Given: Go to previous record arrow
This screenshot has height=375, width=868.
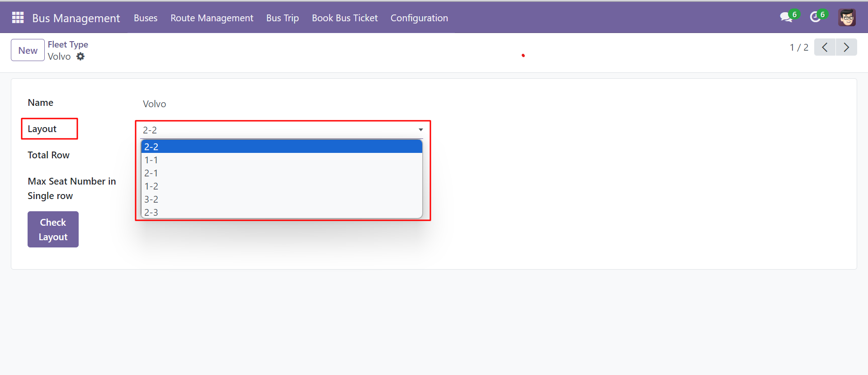Looking at the screenshot, I should point(825,47).
